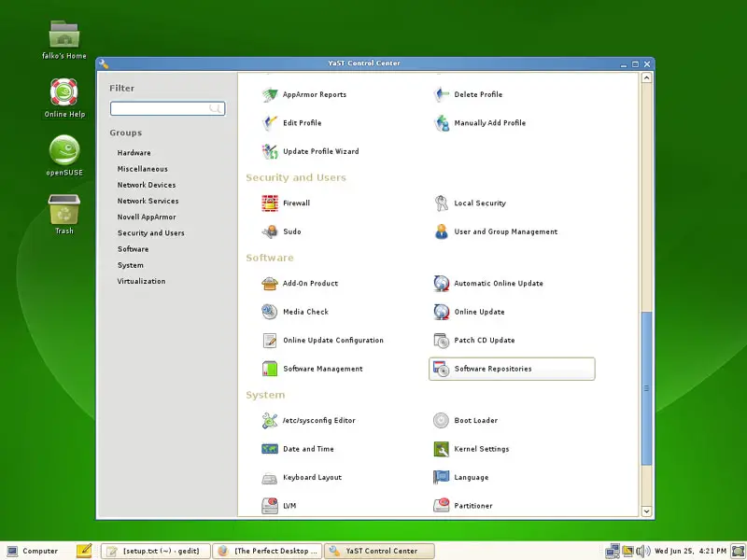This screenshot has width=747, height=560.
Task: Click the notes pencil icon in taskbar
Action: pyautogui.click(x=84, y=551)
